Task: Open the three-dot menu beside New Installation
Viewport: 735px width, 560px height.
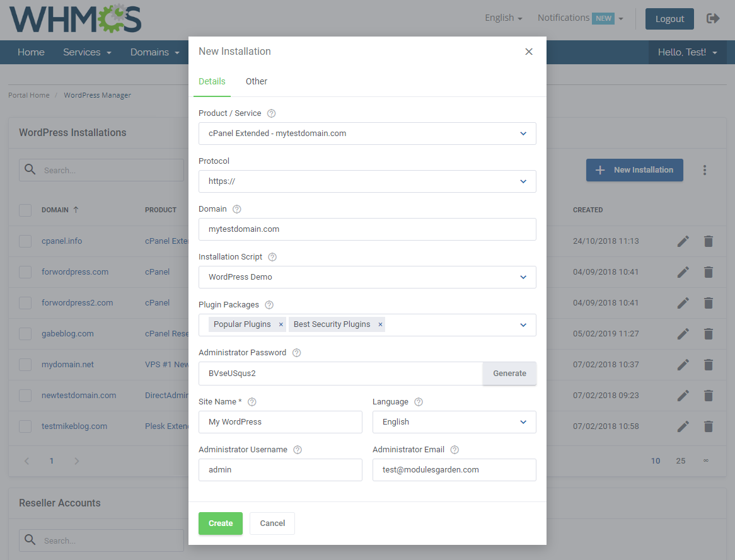Action: [705, 170]
